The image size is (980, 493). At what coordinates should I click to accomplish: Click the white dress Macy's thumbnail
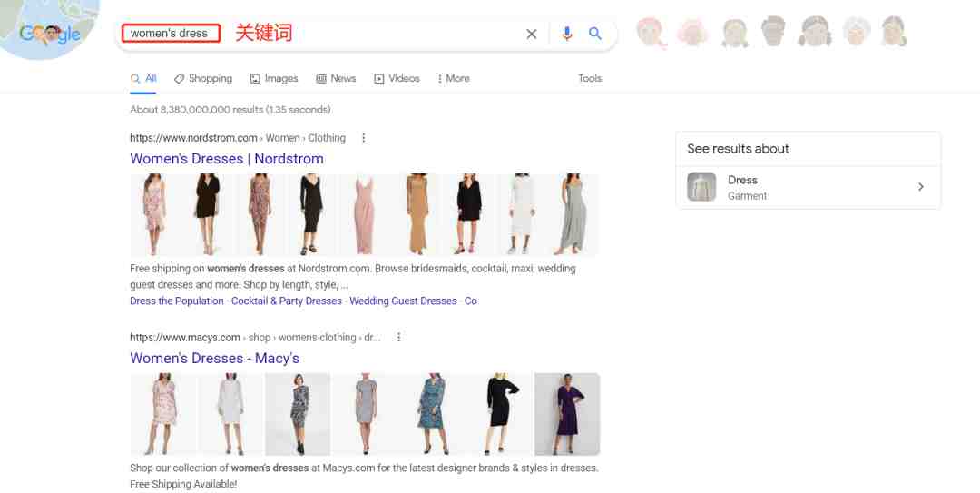(x=231, y=414)
